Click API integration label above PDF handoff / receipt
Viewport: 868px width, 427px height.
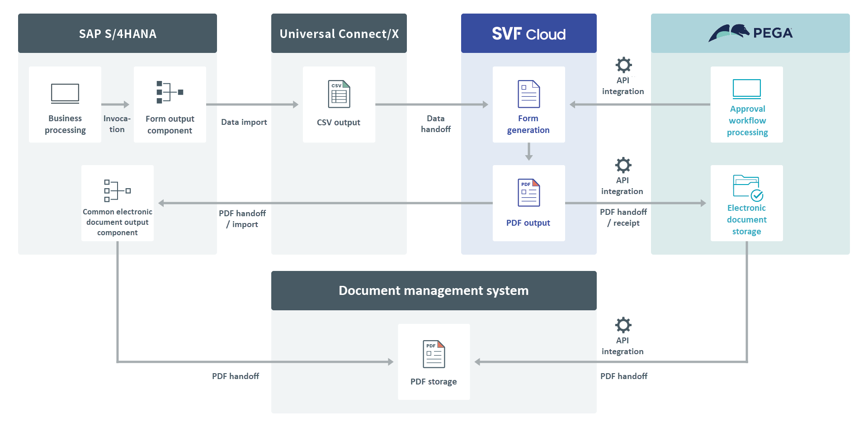622,186
